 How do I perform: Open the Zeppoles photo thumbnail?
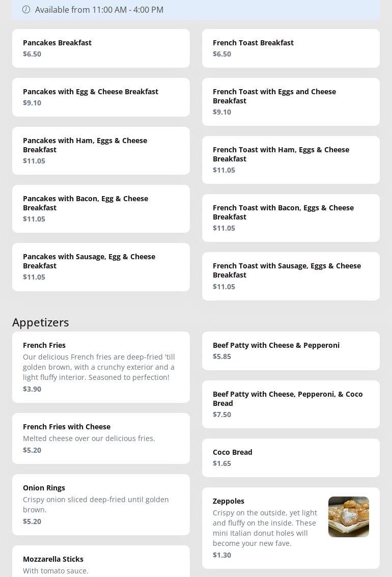[348, 516]
